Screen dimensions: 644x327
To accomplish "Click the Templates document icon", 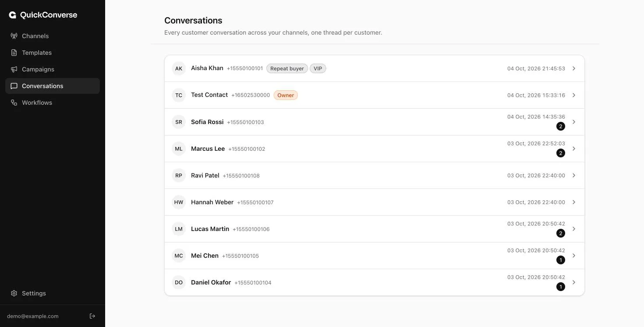I will click(x=14, y=53).
